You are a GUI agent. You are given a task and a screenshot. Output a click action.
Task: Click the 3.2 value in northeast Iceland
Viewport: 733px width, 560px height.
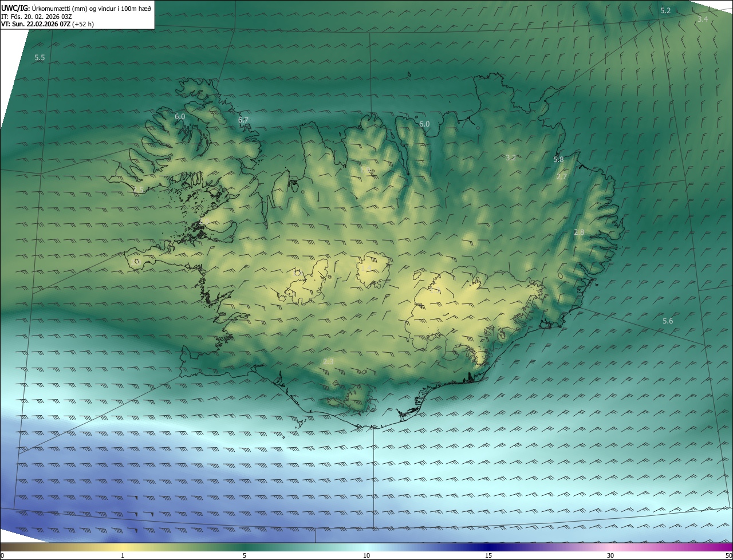click(511, 157)
